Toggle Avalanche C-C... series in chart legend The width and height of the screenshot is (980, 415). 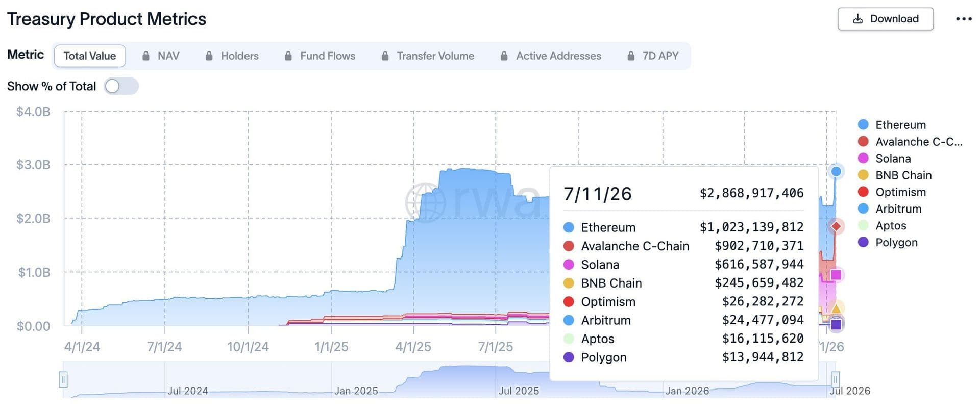(910, 142)
